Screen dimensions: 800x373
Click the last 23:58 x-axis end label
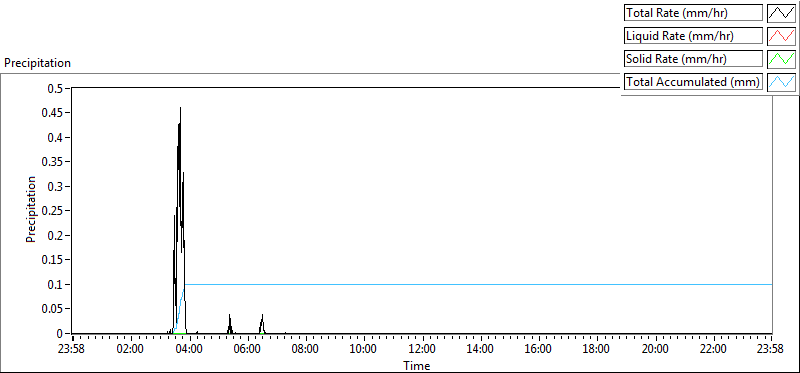point(772,350)
